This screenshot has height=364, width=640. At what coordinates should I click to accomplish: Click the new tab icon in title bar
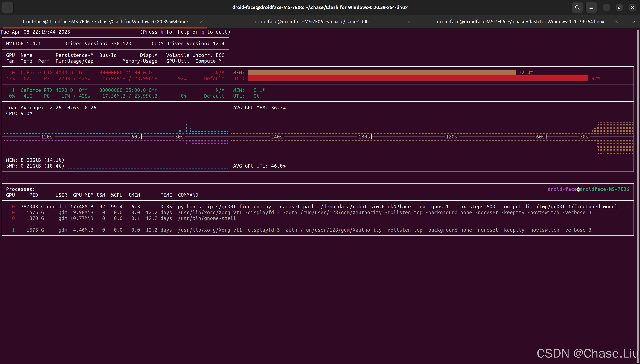click(x=8, y=7)
